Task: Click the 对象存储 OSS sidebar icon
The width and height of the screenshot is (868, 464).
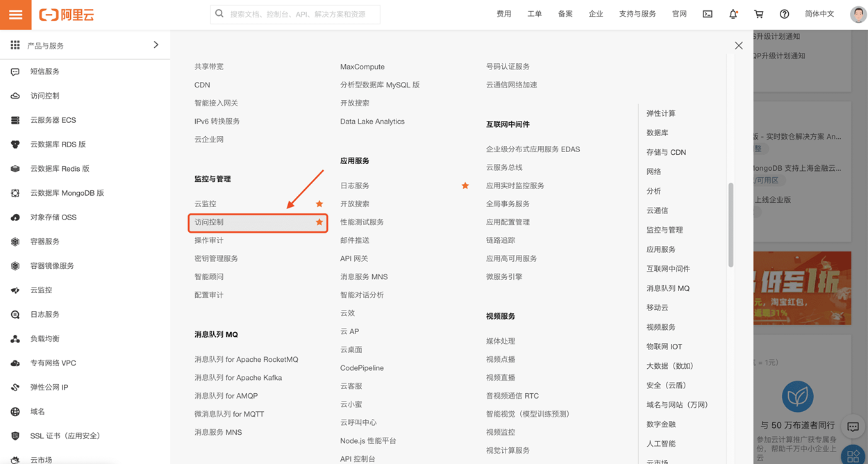Action: pos(15,217)
